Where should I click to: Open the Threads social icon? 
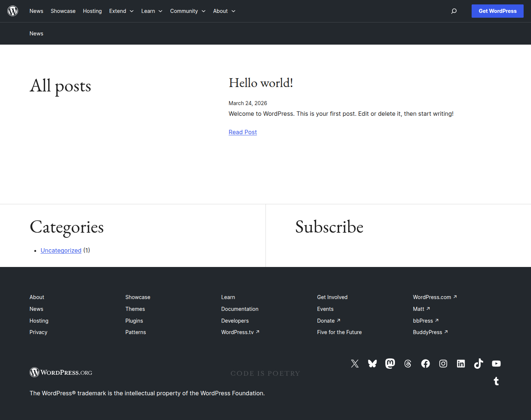(408, 364)
